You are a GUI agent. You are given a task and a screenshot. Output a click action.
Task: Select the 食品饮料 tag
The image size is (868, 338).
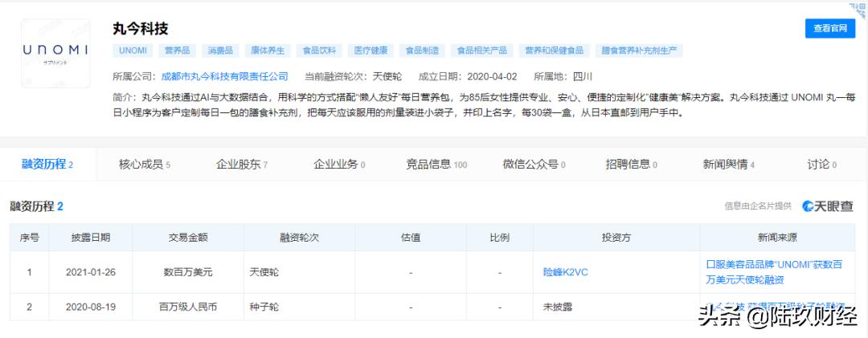click(319, 51)
